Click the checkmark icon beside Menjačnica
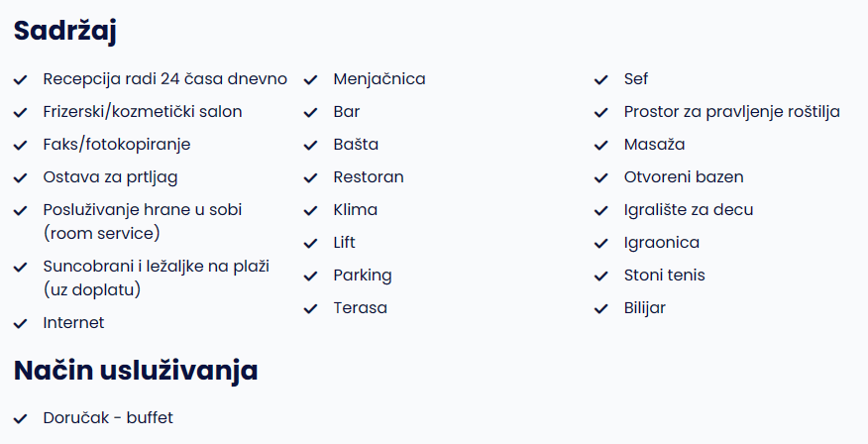Image resolution: width=868 pixels, height=444 pixels. [310, 79]
